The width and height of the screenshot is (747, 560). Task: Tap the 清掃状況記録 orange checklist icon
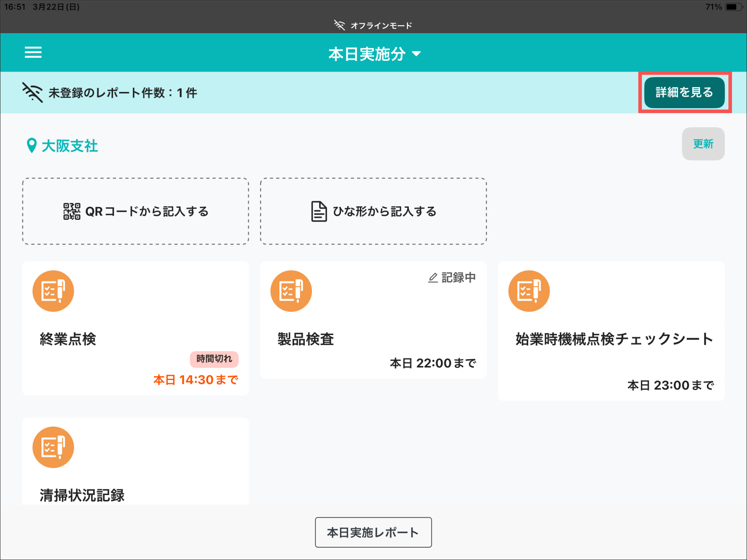coord(53,447)
